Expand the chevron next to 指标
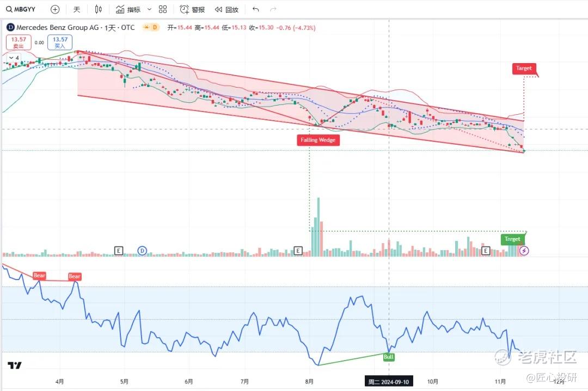 [x=149, y=9]
